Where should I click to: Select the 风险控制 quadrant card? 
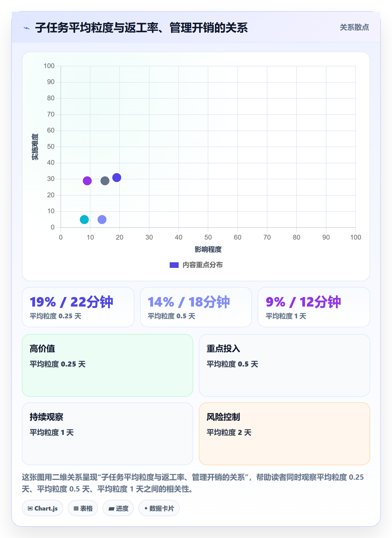[284, 434]
